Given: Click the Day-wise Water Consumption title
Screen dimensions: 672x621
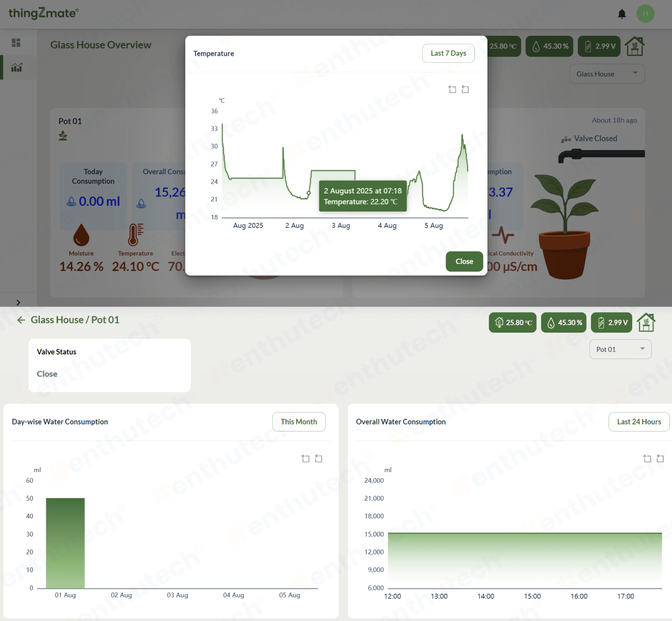Looking at the screenshot, I should 60,422.
